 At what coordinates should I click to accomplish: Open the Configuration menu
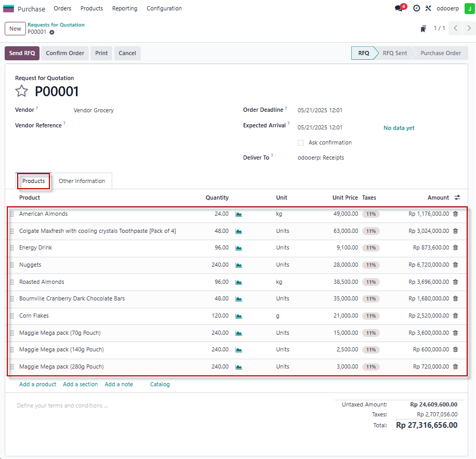pyautogui.click(x=164, y=8)
